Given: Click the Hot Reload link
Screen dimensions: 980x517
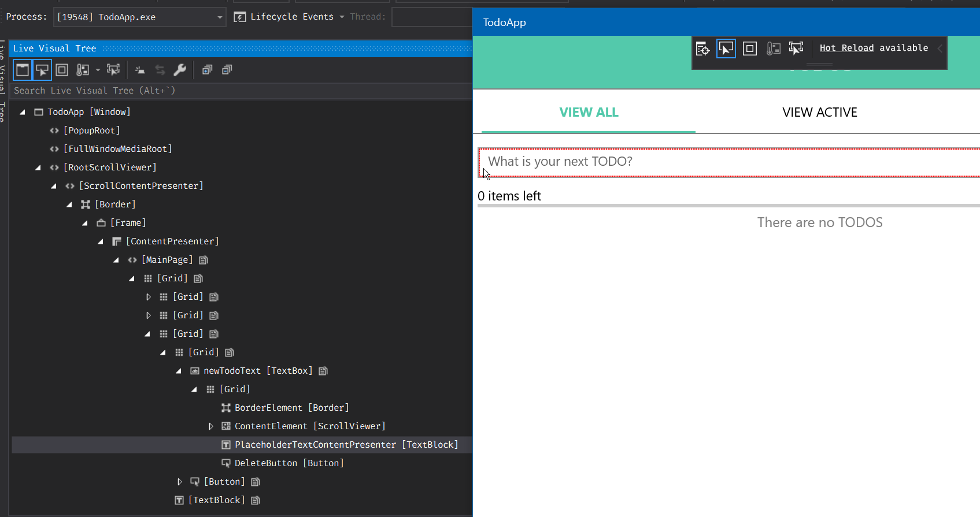Looking at the screenshot, I should [846, 48].
